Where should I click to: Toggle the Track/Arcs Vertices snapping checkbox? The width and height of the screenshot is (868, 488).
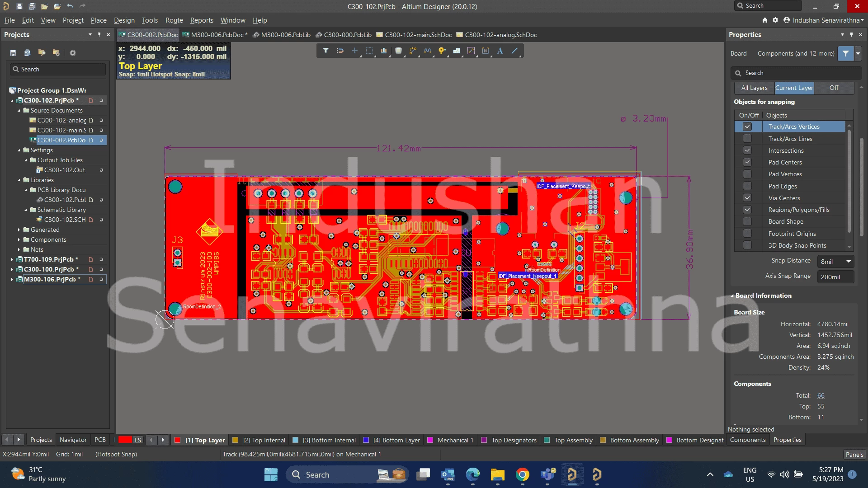click(747, 127)
